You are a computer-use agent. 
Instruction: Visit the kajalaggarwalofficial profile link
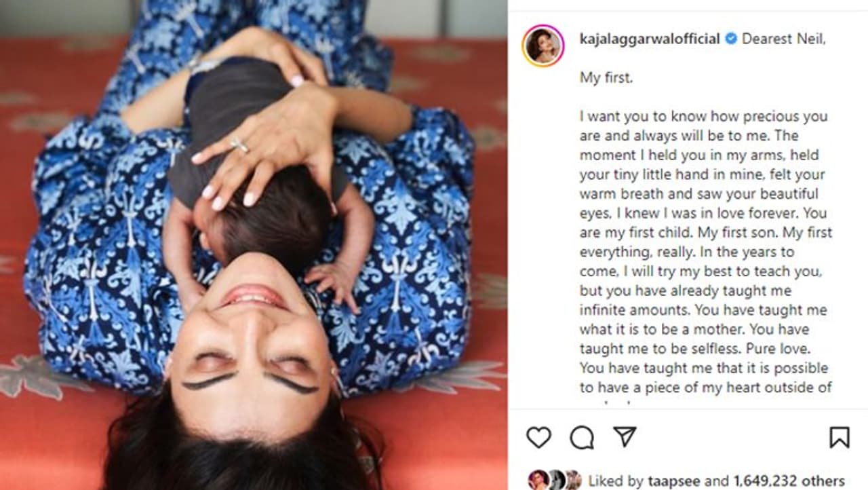(x=650, y=39)
